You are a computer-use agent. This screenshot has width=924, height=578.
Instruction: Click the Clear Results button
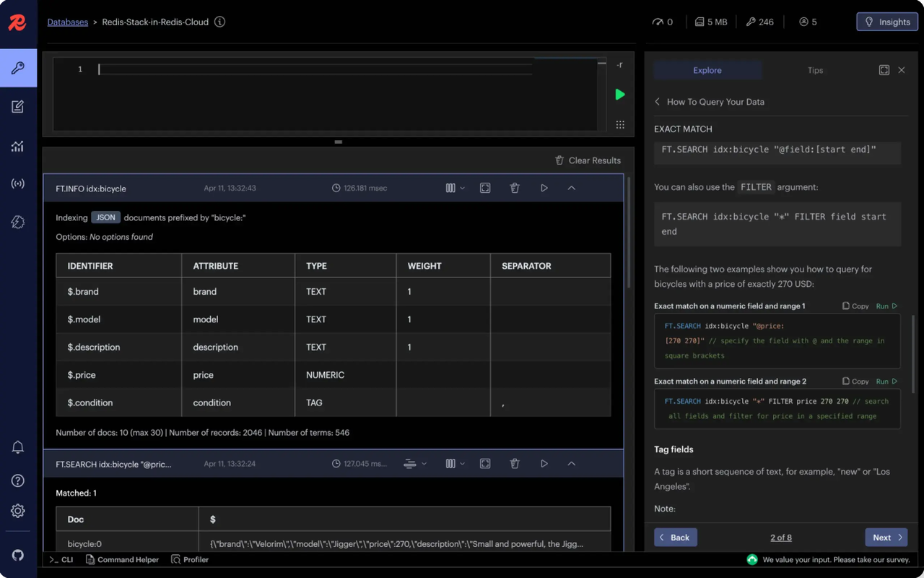coord(588,160)
